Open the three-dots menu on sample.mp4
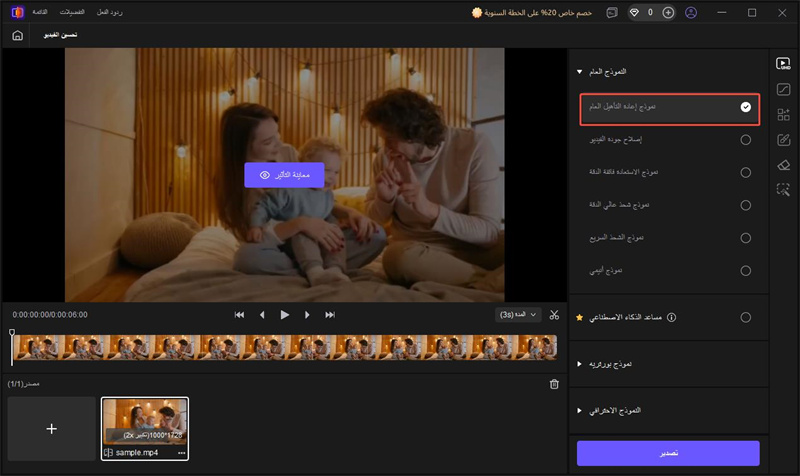Viewport: 800px width, 476px height. 181,453
